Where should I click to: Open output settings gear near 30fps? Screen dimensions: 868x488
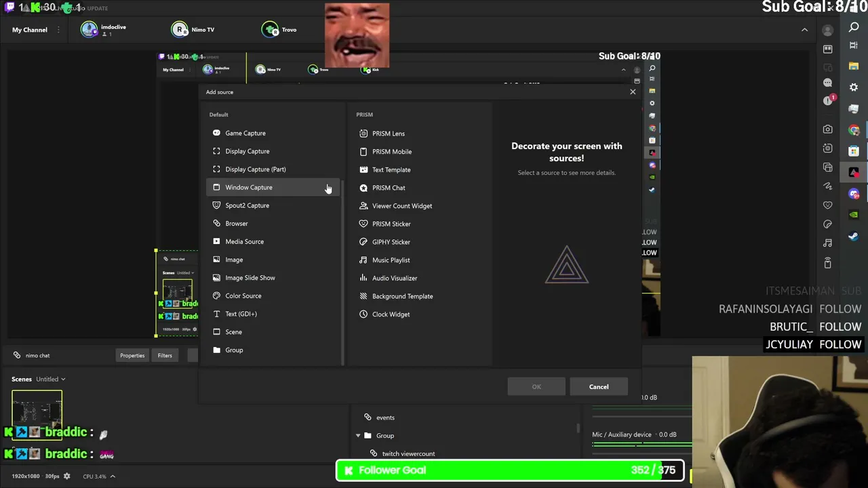tap(66, 476)
